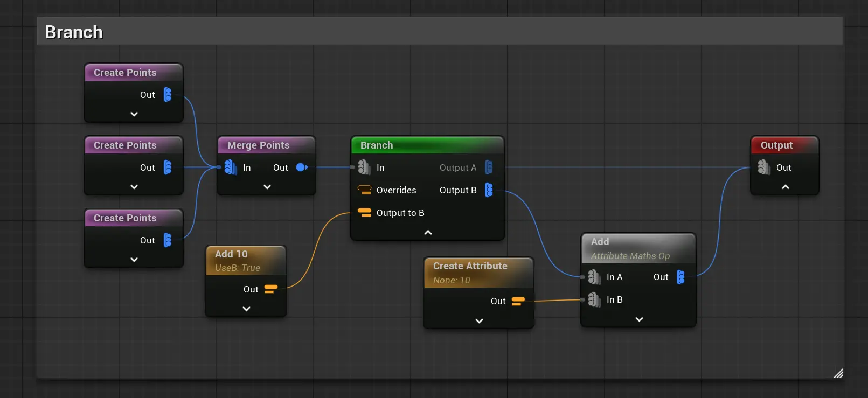The image size is (868, 398).
Task: Click the Merge Points Out pin
Action: click(x=302, y=167)
